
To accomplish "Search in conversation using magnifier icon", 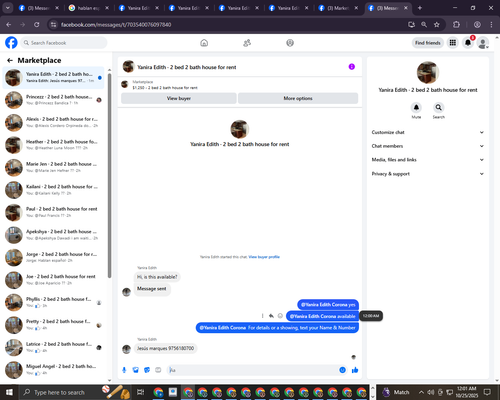I will pos(439,107).
